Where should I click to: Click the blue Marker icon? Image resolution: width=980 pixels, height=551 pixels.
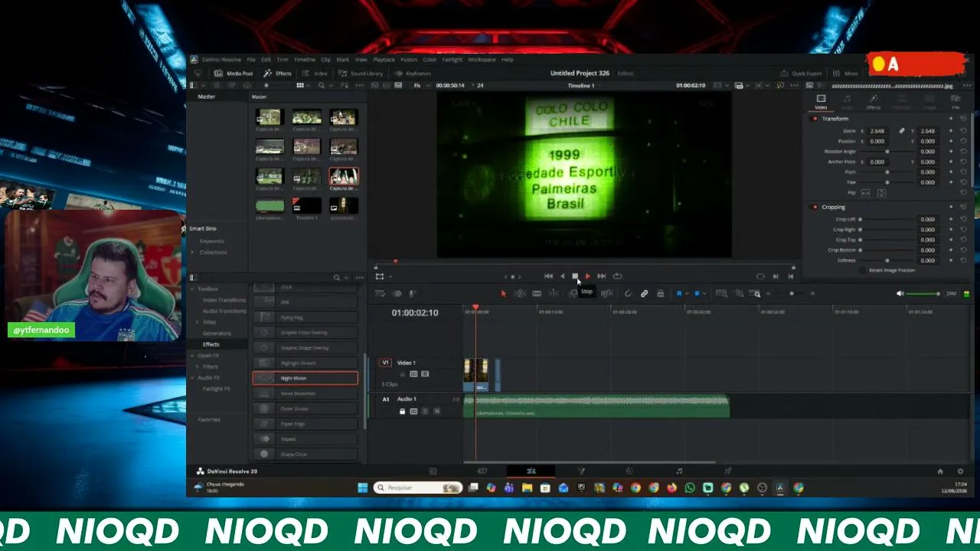(697, 294)
